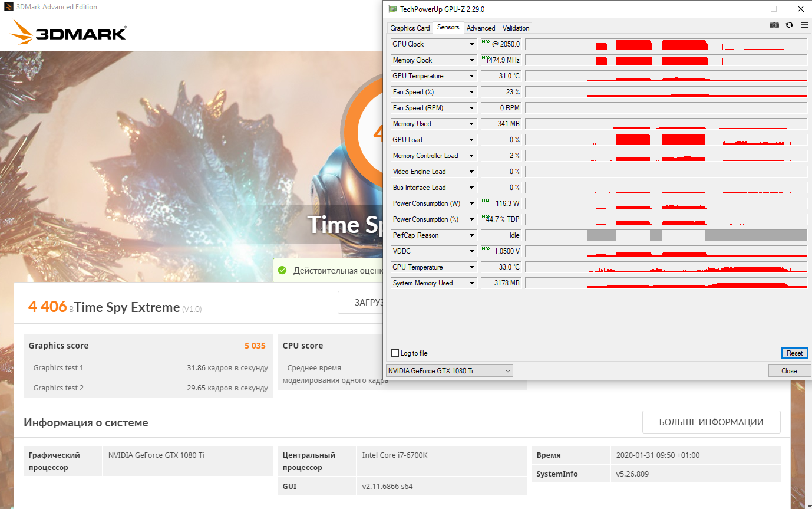Screen dimensions: 812x509
Task: Open the Memory Clock sensor dropdown
Action: [x=471, y=60]
